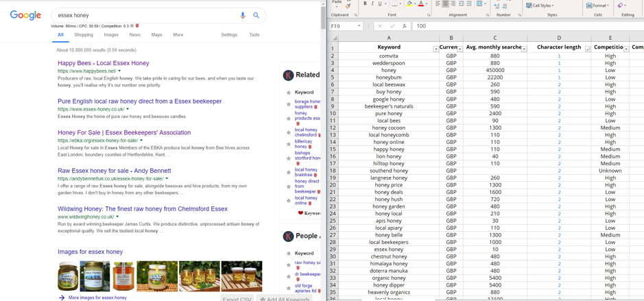Toggle Underline in Excel Font group
Screen dimensions: 644x301
[379, 3]
